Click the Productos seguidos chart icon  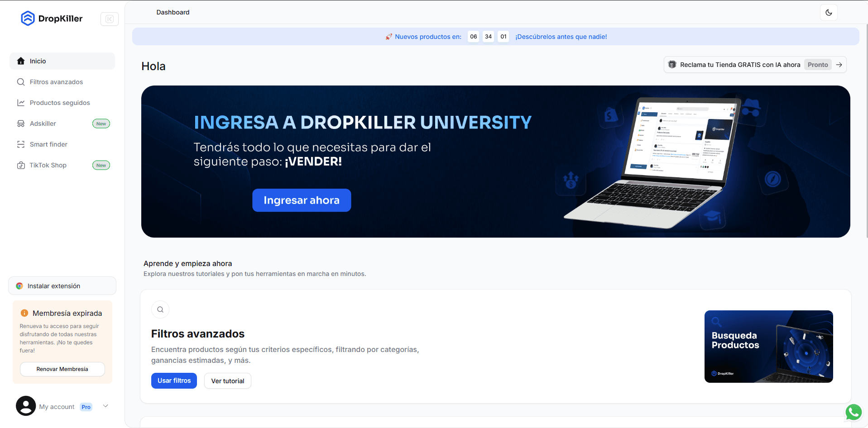[21, 103]
